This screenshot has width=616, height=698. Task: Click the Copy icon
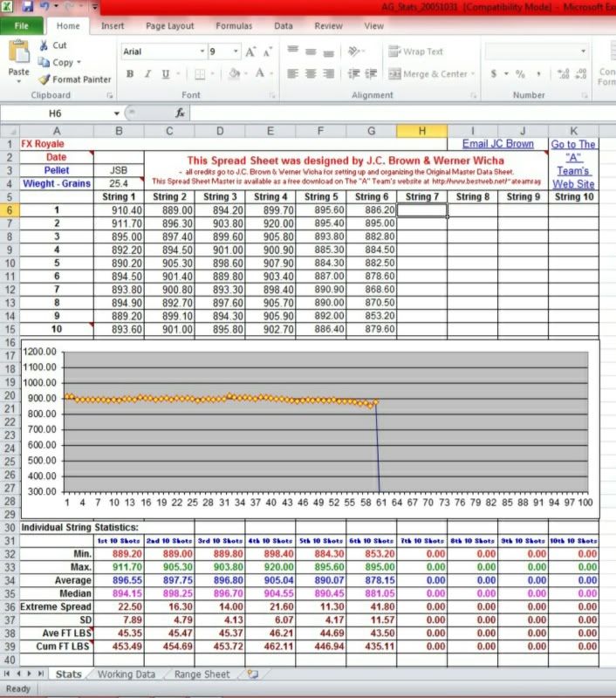pyautogui.click(x=44, y=62)
